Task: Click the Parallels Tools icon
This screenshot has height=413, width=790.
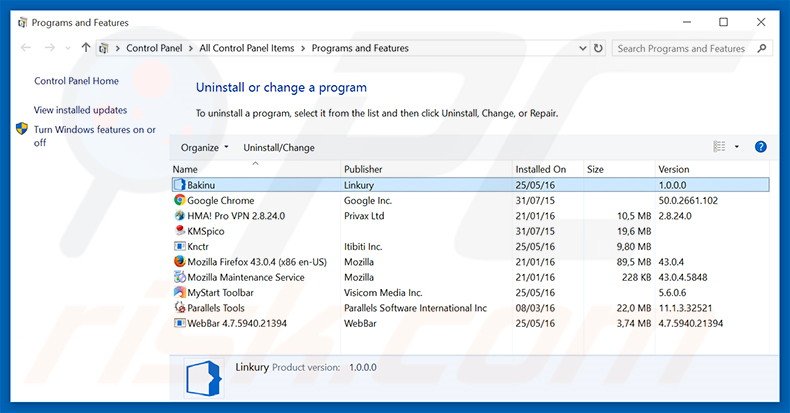Action: pos(179,307)
